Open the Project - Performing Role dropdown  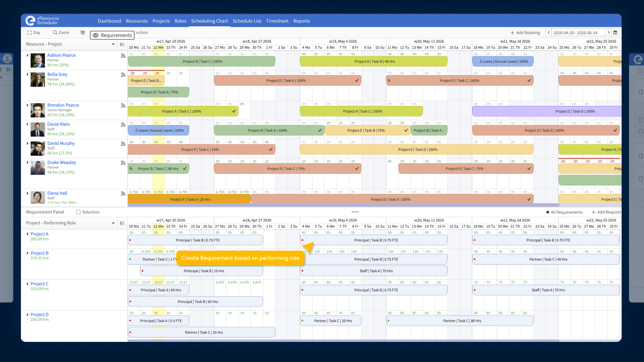tap(113, 223)
